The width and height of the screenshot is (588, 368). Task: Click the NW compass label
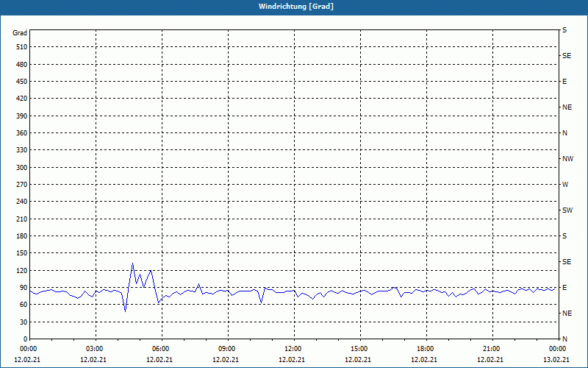pyautogui.click(x=567, y=159)
